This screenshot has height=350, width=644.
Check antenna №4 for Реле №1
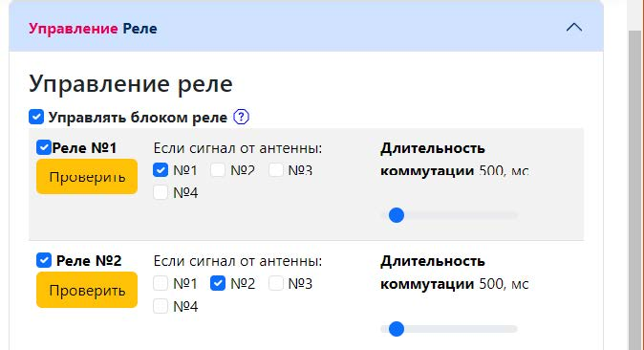[161, 192]
